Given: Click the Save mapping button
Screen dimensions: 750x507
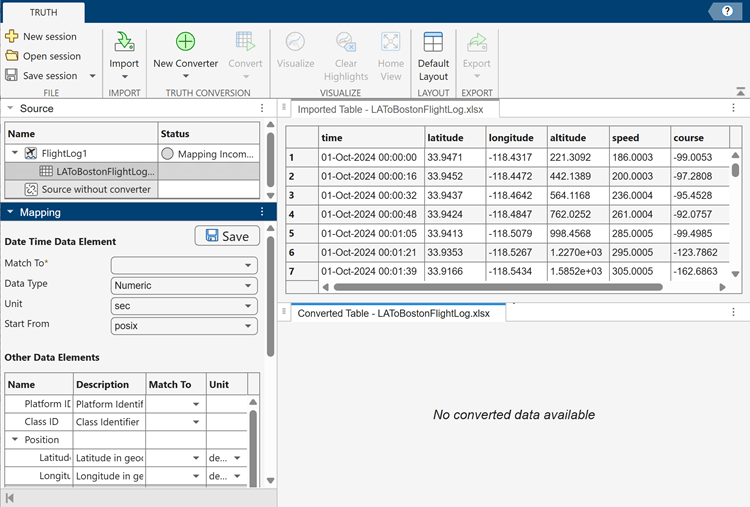Looking at the screenshot, I should (x=227, y=236).
